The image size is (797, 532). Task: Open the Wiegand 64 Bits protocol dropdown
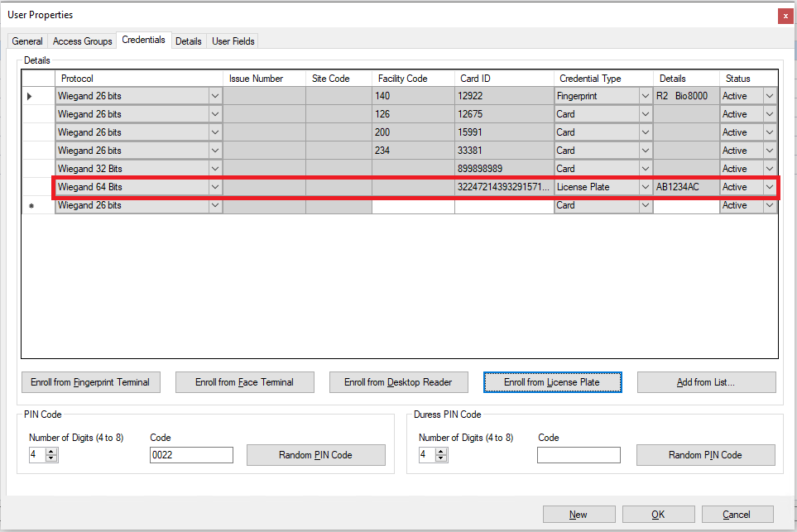tap(215, 187)
